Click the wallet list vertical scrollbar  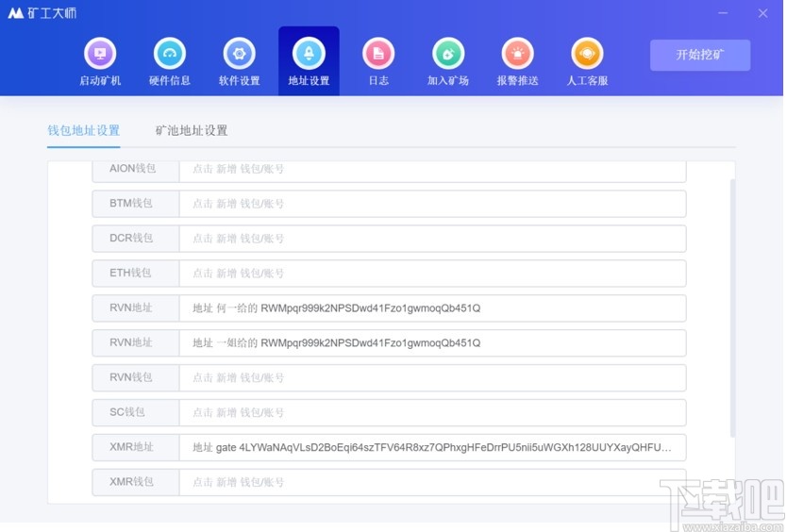(x=732, y=308)
